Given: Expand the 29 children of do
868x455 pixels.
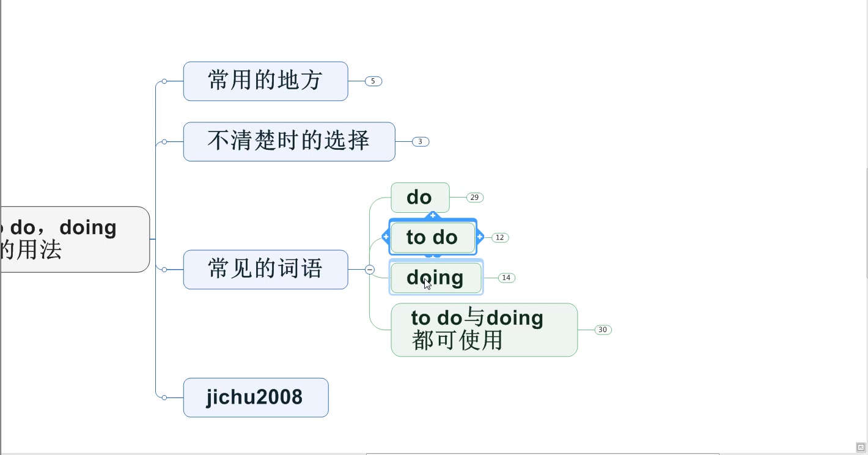Looking at the screenshot, I should click(475, 198).
